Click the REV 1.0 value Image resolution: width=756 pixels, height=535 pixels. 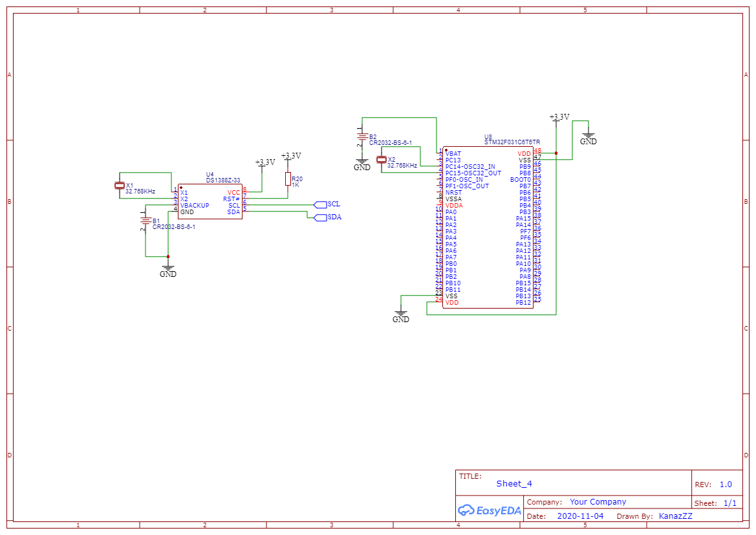pyautogui.click(x=726, y=485)
